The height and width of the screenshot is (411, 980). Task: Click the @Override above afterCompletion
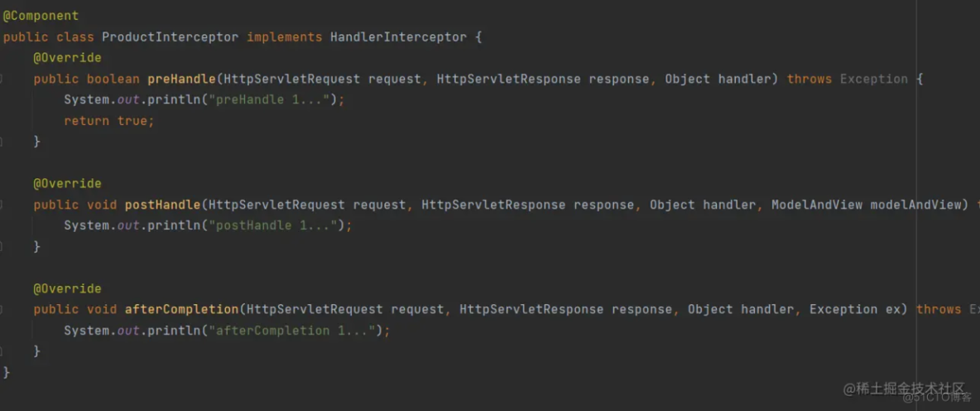[x=67, y=288]
